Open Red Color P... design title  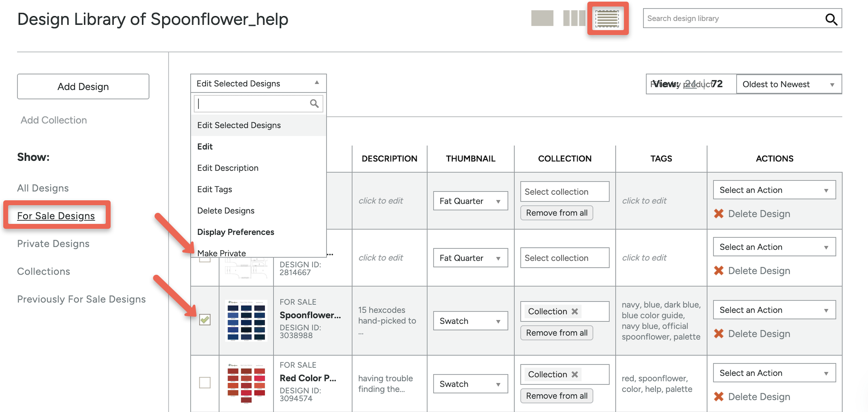coord(308,378)
